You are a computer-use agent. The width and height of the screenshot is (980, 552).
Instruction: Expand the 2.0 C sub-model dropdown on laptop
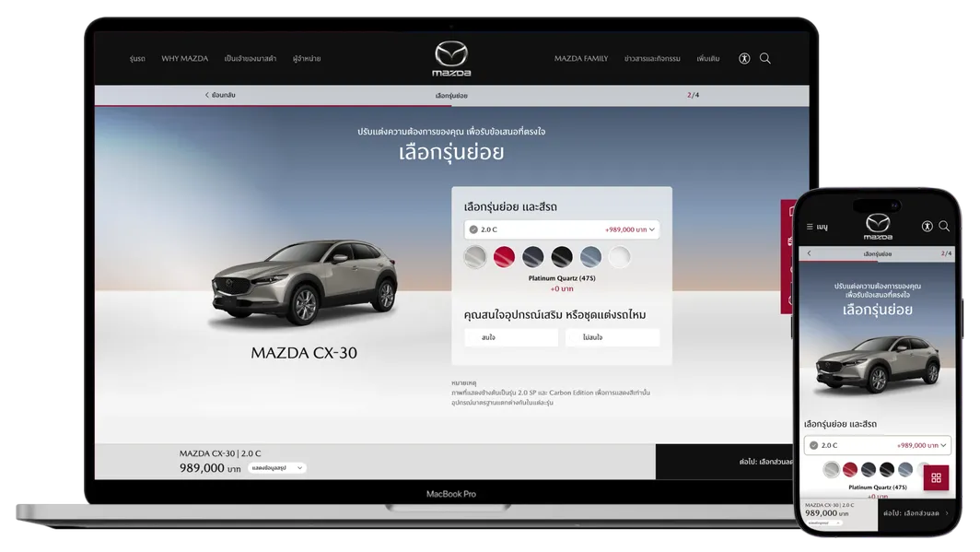(x=561, y=229)
